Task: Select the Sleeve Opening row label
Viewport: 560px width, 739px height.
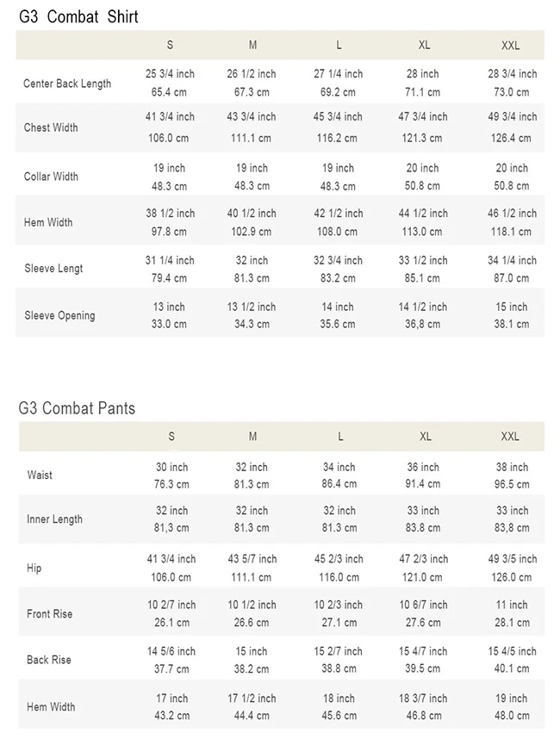Action: [x=59, y=316]
